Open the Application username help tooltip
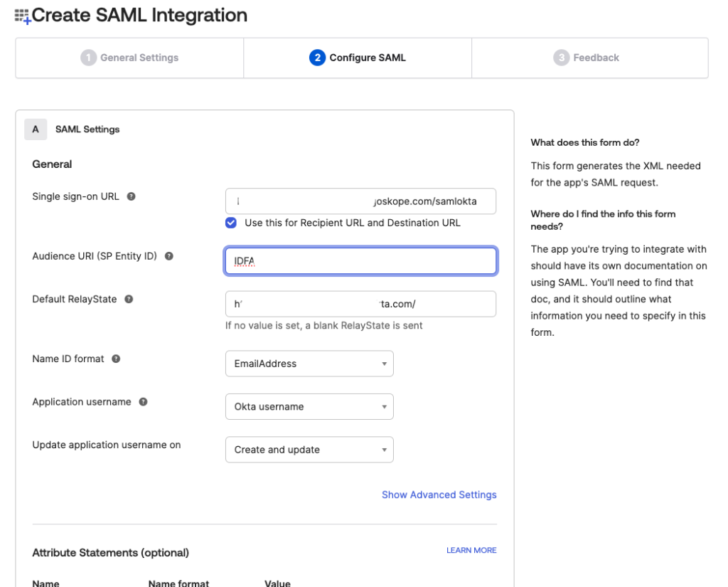Image resolution: width=728 pixels, height=587 pixels. click(142, 401)
